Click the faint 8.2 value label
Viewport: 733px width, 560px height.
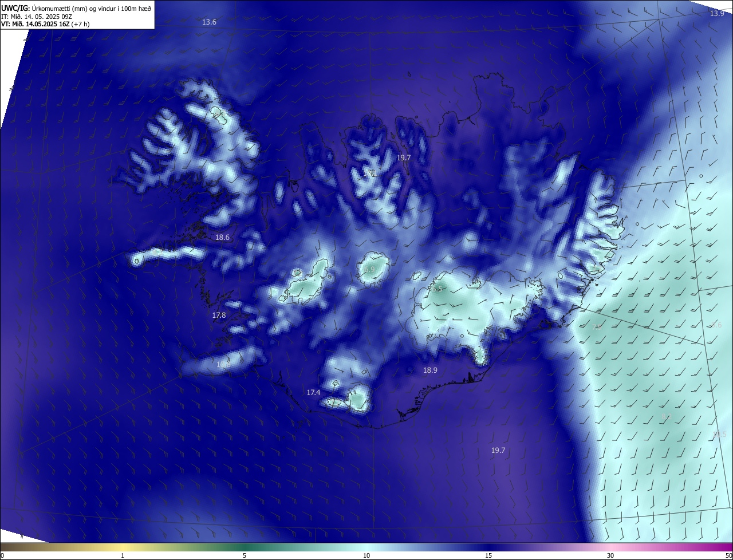coord(666,417)
